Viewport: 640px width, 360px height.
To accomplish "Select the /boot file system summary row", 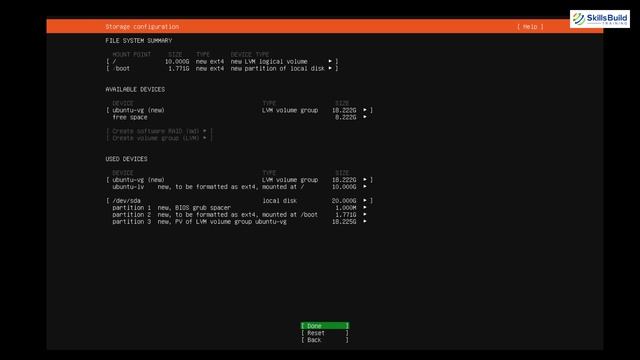I will pyautogui.click(x=222, y=68).
